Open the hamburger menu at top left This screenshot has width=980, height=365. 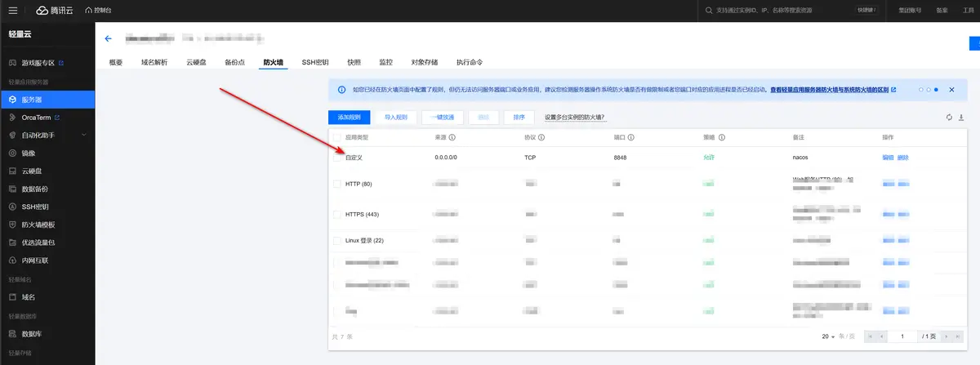click(12, 10)
